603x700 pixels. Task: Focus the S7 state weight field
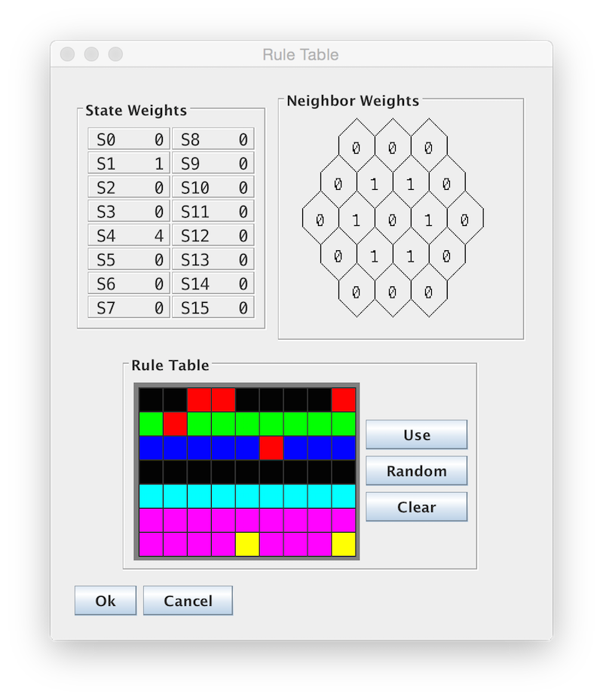click(129, 307)
